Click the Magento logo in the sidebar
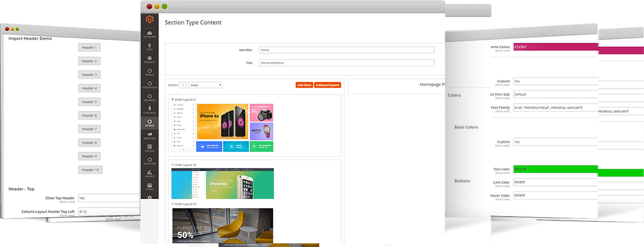 click(150, 20)
